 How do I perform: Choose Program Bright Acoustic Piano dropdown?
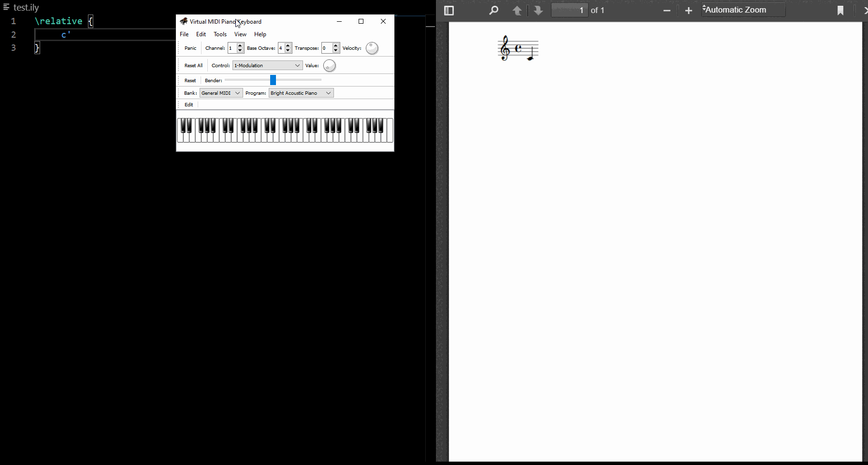(x=301, y=93)
